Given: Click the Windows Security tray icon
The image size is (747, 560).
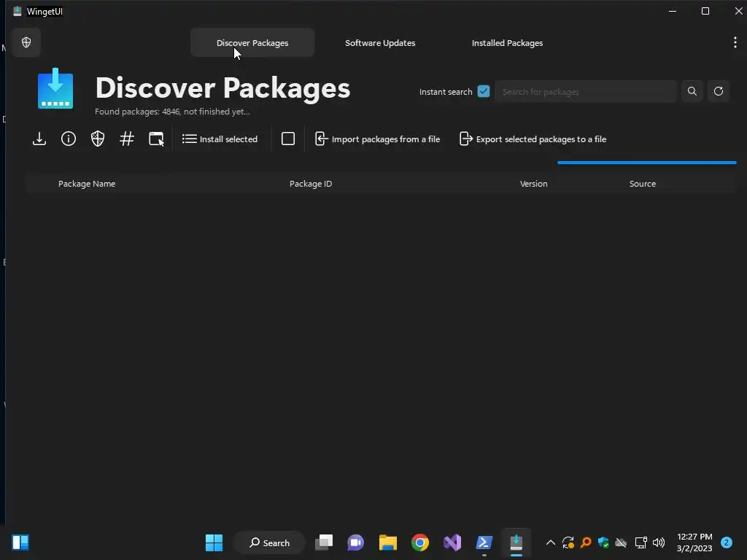Looking at the screenshot, I should point(603,542).
